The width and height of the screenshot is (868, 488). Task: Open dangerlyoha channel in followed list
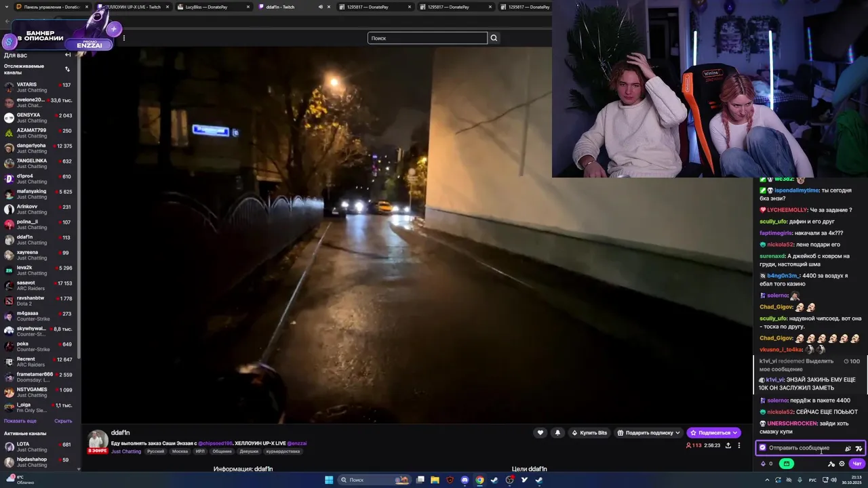point(40,148)
